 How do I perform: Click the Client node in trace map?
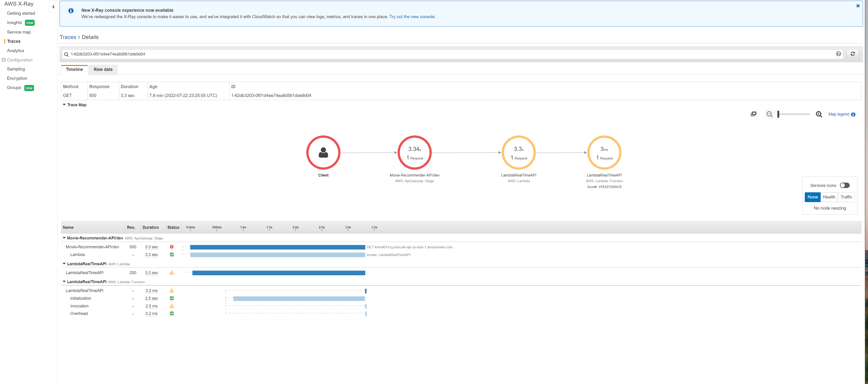(323, 153)
